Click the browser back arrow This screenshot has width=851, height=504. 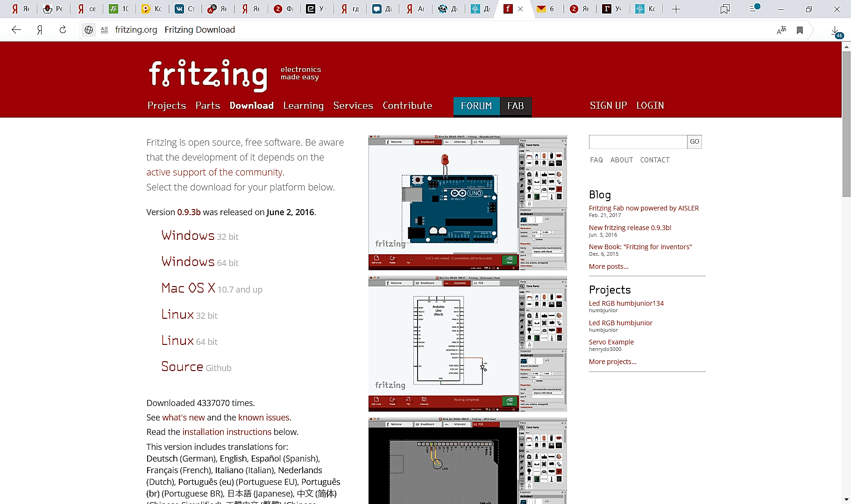(x=16, y=30)
